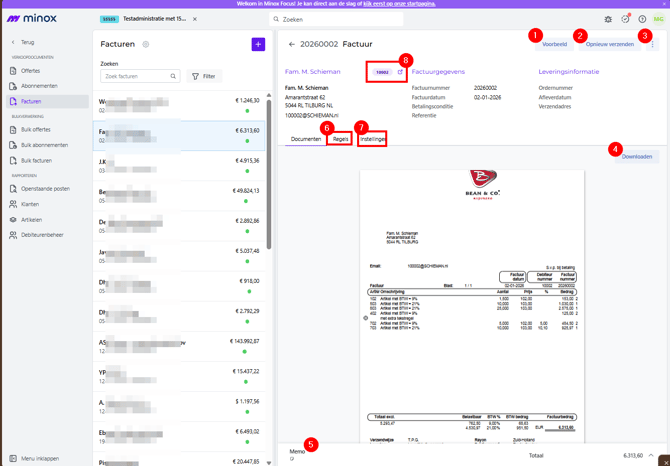Open the Facturen list settings gear
This screenshot has width=670, height=466.
coord(146,44)
